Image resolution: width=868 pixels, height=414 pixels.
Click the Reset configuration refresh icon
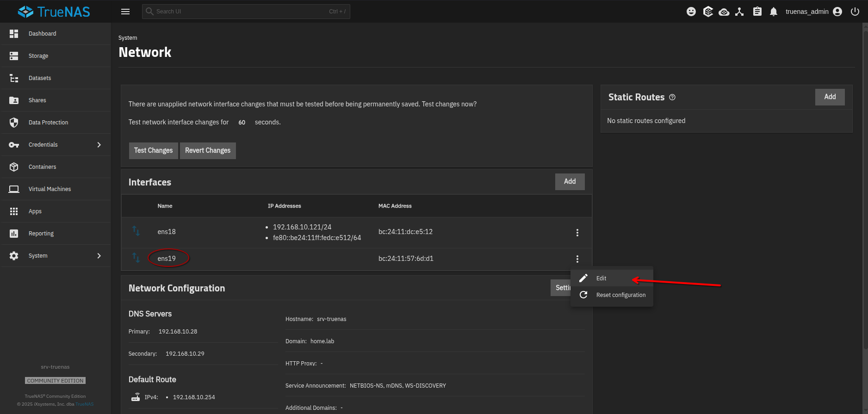point(583,295)
